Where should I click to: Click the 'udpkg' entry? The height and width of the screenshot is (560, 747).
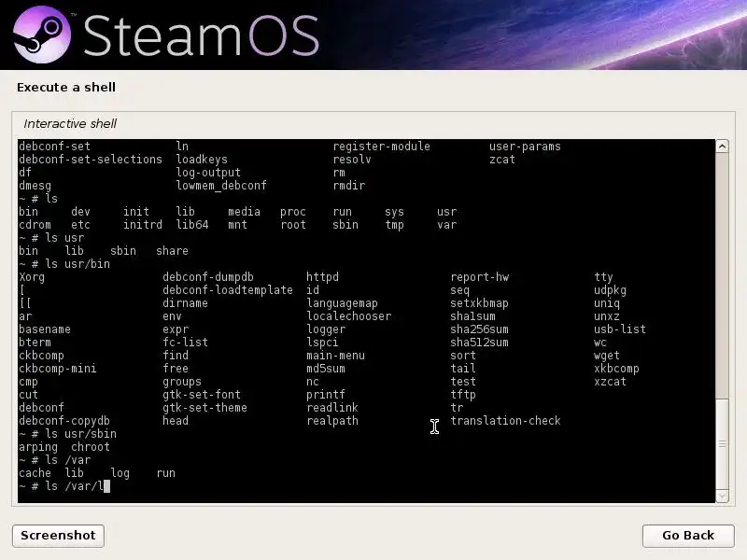click(610, 290)
